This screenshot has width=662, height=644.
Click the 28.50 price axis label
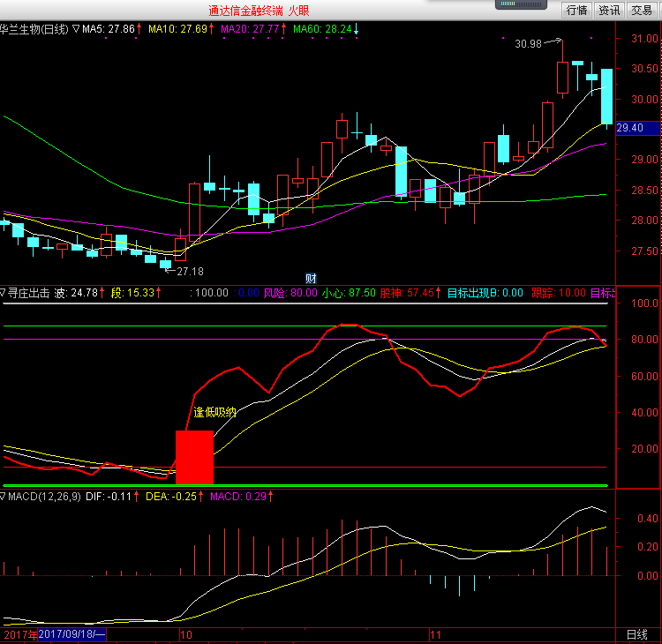(x=644, y=190)
